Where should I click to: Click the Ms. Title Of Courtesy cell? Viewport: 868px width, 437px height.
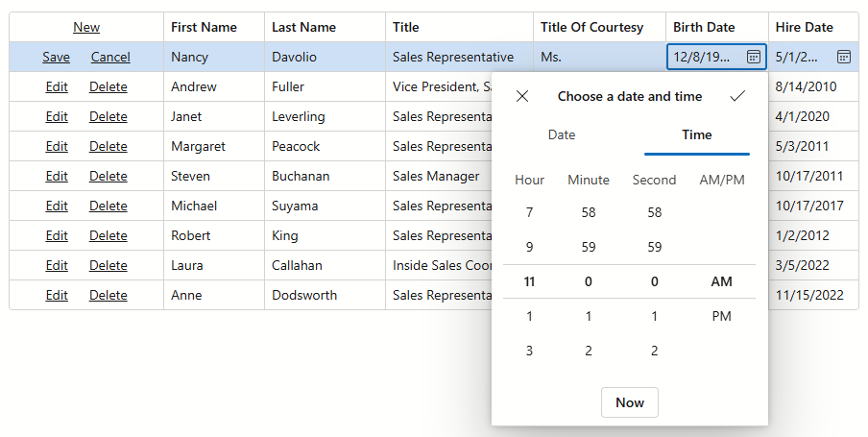(599, 57)
